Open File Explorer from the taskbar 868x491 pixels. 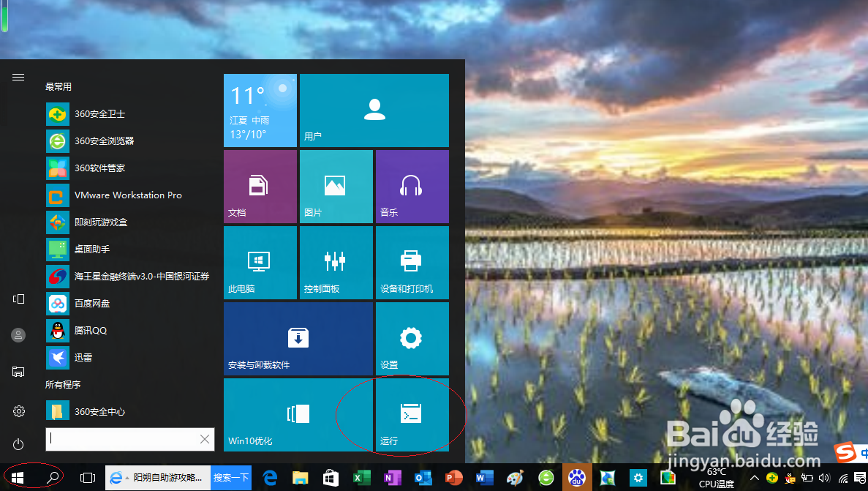300,478
